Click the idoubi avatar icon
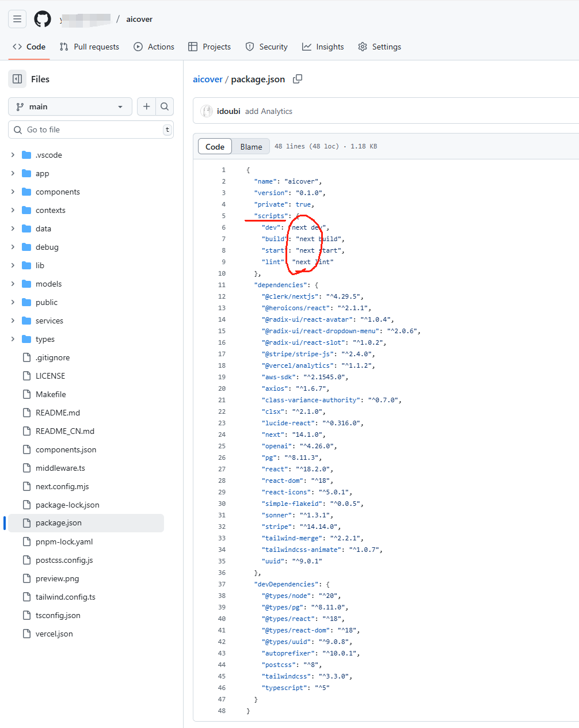Image resolution: width=579 pixels, height=728 pixels. pyautogui.click(x=207, y=111)
